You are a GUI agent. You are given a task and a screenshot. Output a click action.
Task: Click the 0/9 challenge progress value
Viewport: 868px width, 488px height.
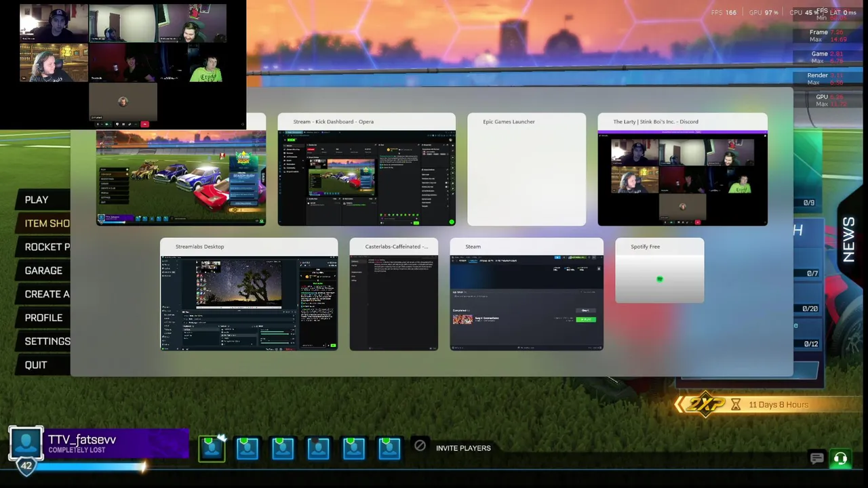808,203
